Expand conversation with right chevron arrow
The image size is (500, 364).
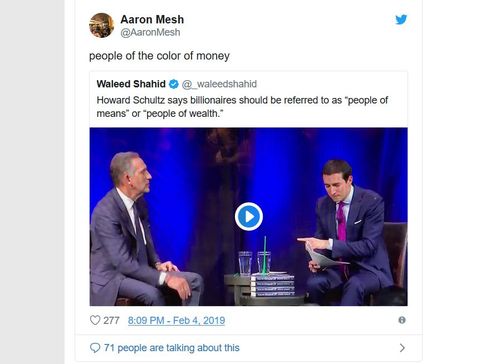tap(402, 348)
